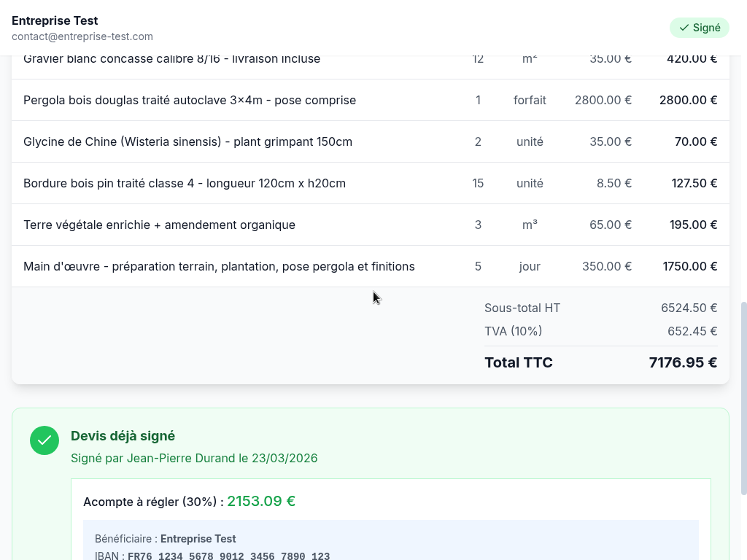Select the Bordure bois pin traité row
Screen dimensions: 747x560
(x=185, y=183)
